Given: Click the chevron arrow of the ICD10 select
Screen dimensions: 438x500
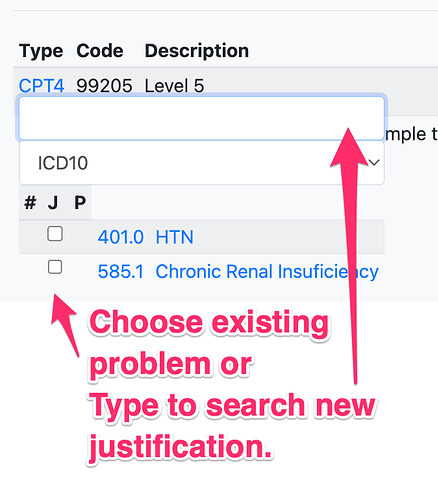Looking at the screenshot, I should point(374,163).
